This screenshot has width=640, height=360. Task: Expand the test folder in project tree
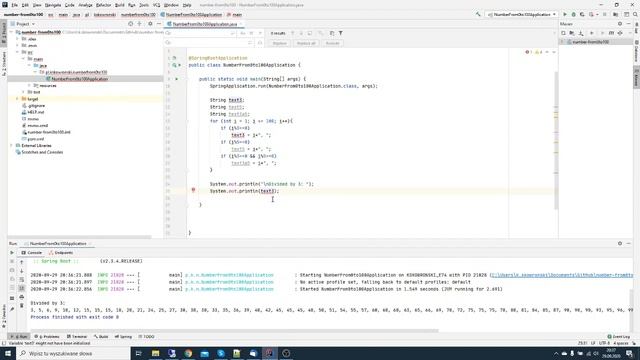[x=23, y=92]
